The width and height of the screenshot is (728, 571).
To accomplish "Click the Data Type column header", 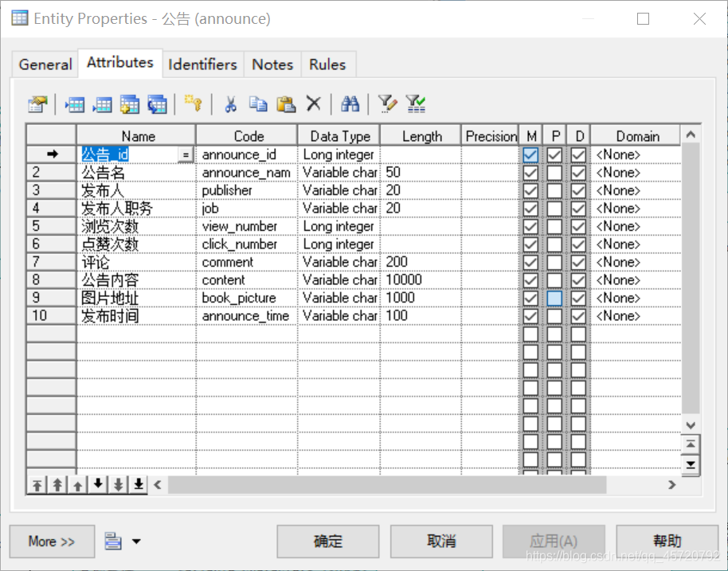I will coord(339,136).
